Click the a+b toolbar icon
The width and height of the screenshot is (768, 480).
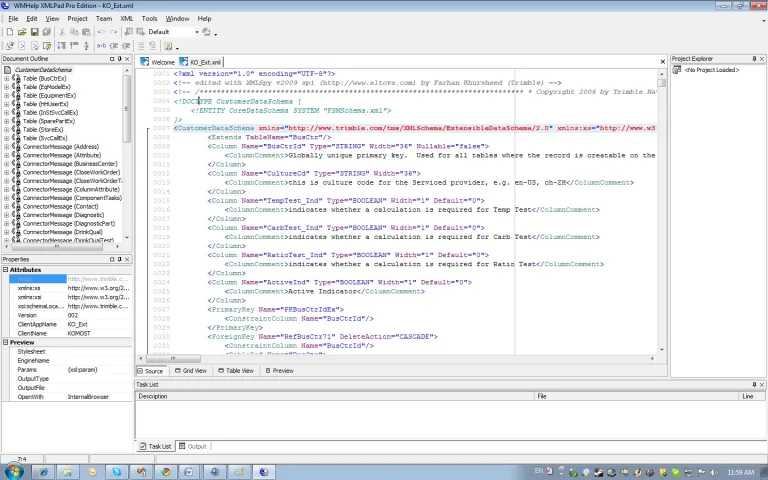tap(101, 46)
